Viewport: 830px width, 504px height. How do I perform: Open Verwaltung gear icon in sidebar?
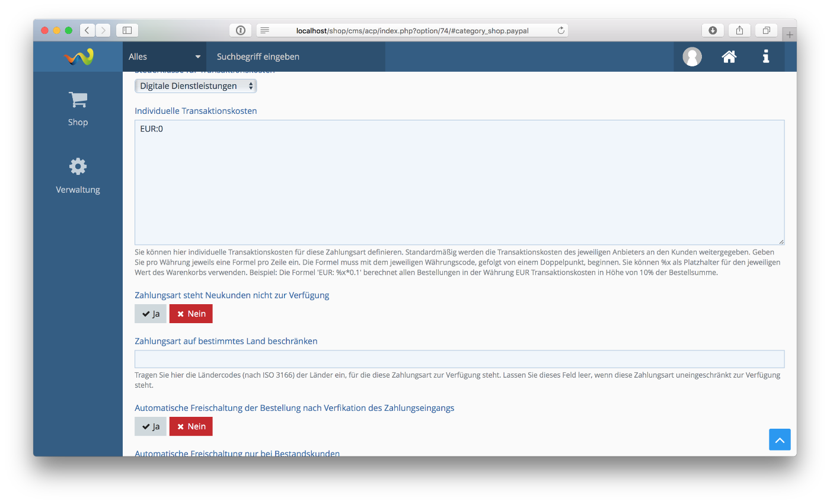pos(78,167)
